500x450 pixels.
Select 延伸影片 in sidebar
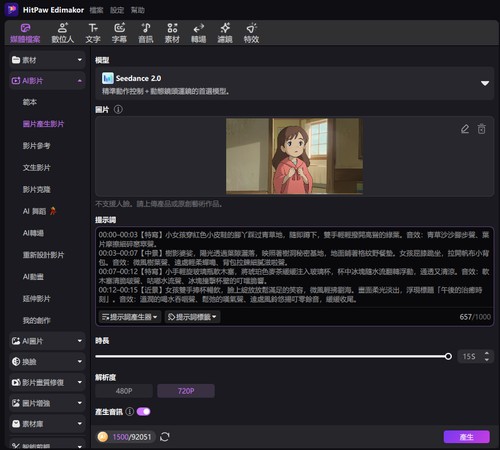(x=36, y=299)
